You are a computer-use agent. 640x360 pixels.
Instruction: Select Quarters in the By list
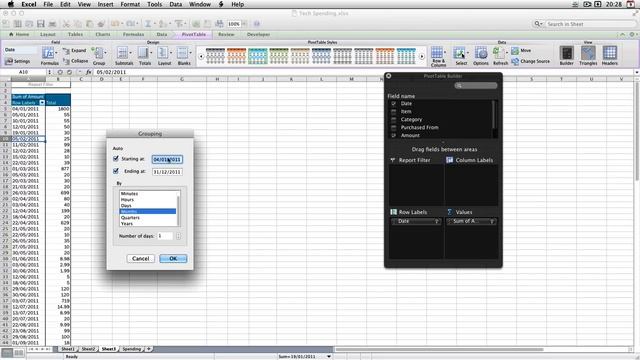point(148,218)
